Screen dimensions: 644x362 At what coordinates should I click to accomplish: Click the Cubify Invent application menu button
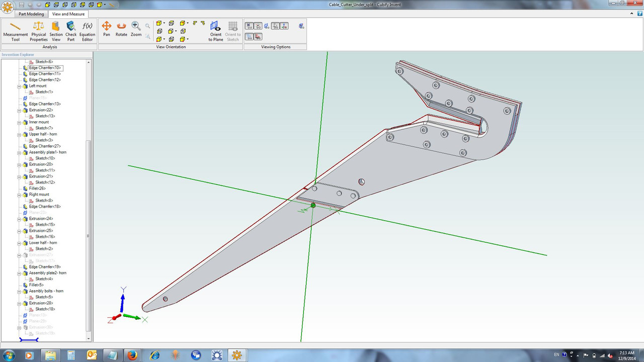7,7
